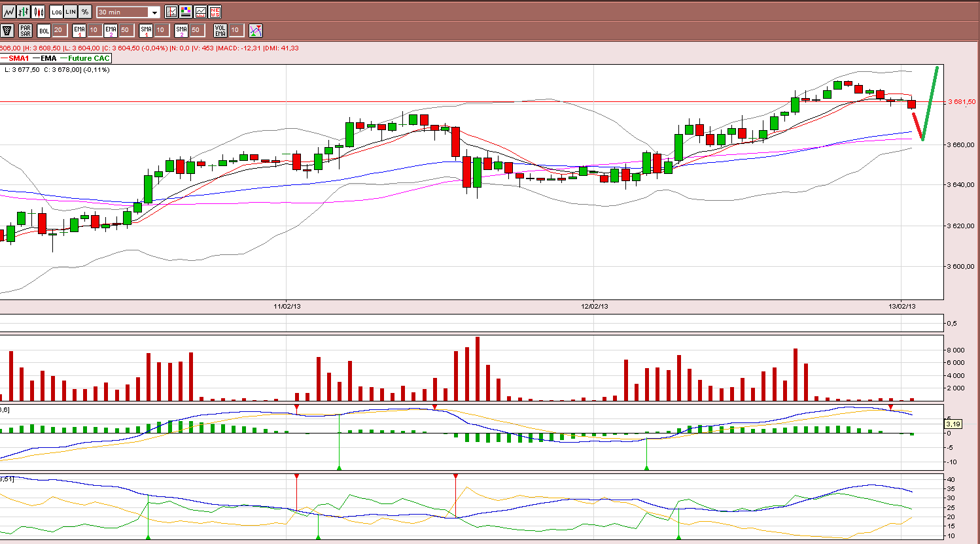Screen dimensions: 980x544
Task: Toggle the BOL Bollinger bands indicator
Action: pos(44,30)
